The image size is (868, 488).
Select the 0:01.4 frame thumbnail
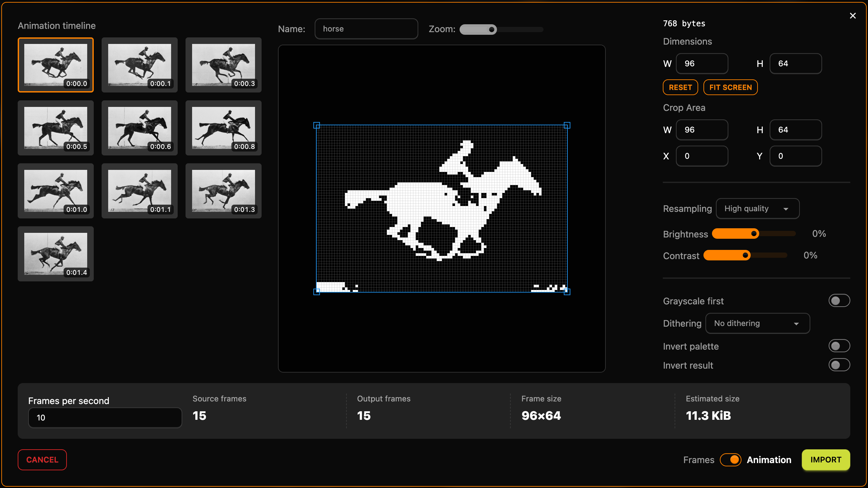56,254
